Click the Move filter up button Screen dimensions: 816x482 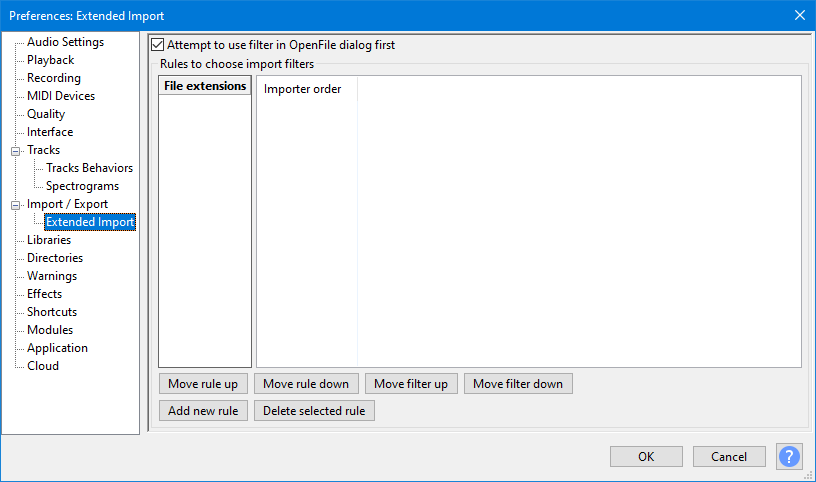(x=411, y=384)
